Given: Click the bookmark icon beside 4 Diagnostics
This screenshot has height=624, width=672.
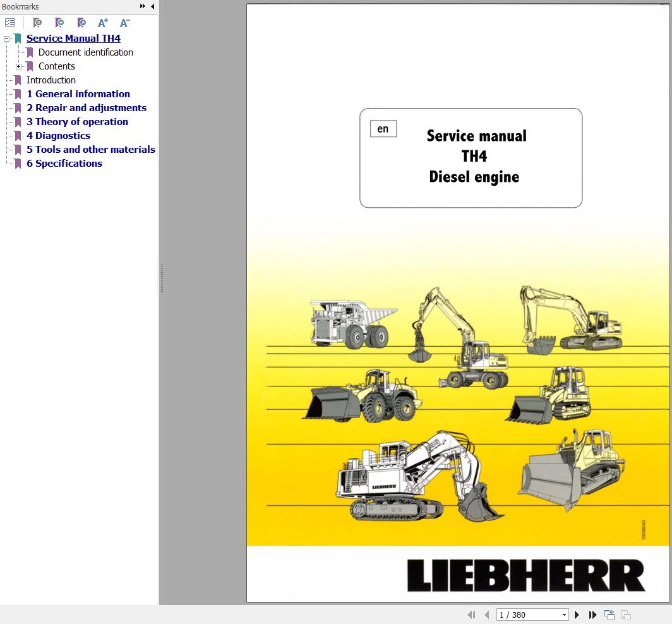Looking at the screenshot, I should [18, 135].
